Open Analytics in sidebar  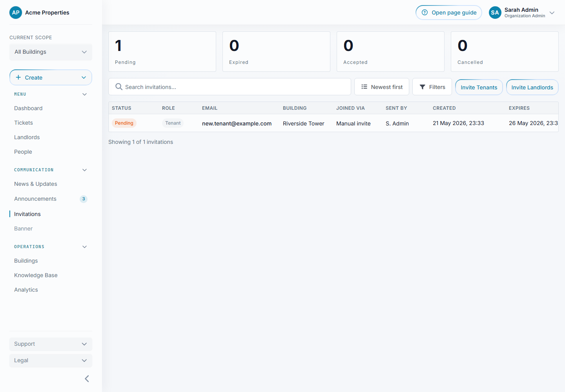(x=26, y=290)
